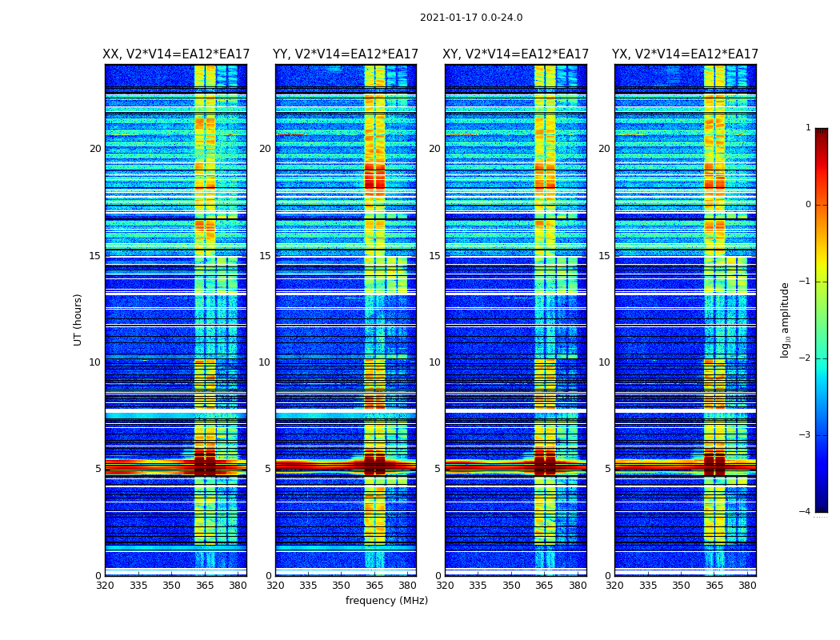Click the YX, V2*V14=EA12*EA17 panel title
Image resolution: width=840 pixels, height=640 pixels.
click(685, 54)
